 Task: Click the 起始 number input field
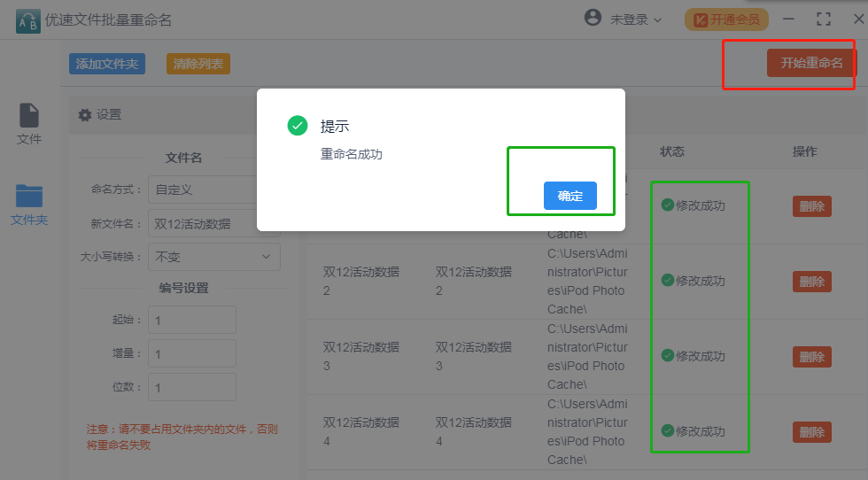click(x=192, y=320)
